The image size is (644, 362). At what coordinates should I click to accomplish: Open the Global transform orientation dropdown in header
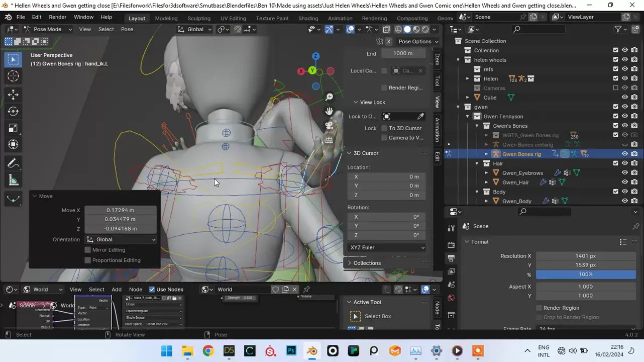pos(195,29)
